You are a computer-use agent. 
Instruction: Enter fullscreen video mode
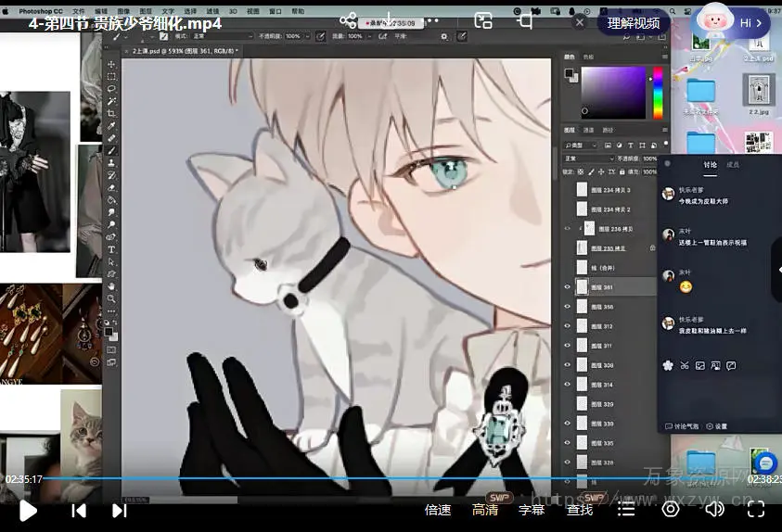pos(756,509)
